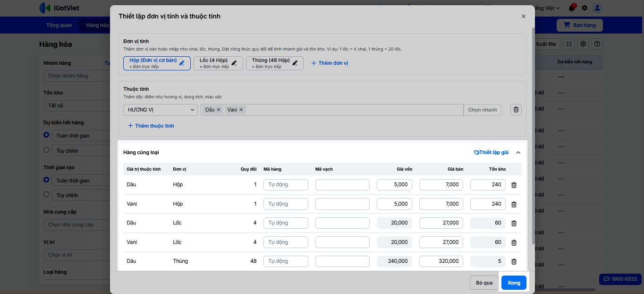Viewport: 644px width, 294px height.
Task: Edit the Thùng (48 Hộp) unit
Action: click(295, 63)
